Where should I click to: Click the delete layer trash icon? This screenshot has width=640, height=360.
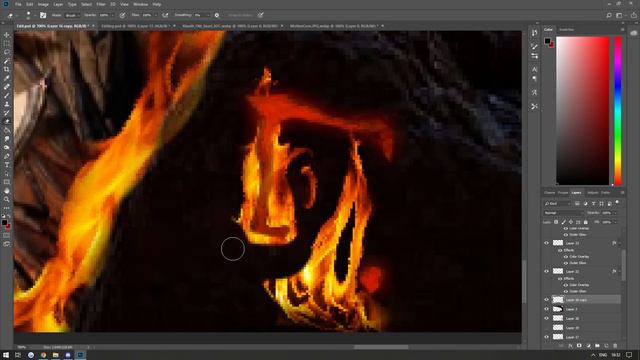(x=615, y=346)
